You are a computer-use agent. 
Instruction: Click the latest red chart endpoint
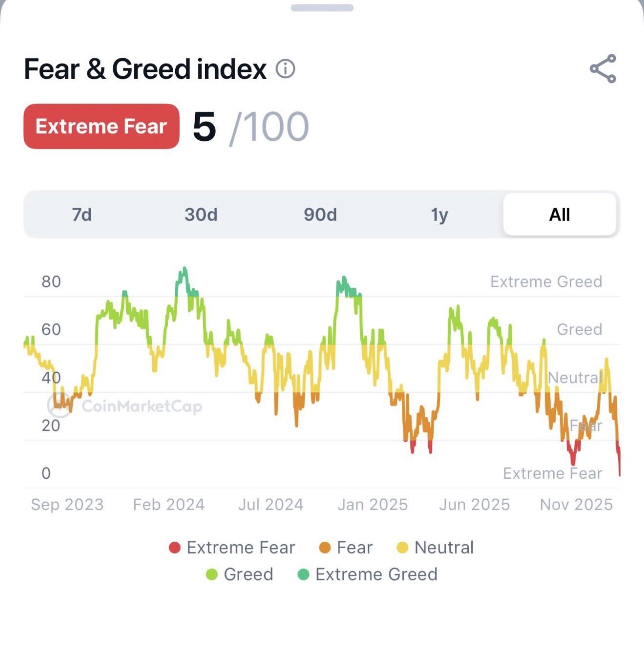620,473
